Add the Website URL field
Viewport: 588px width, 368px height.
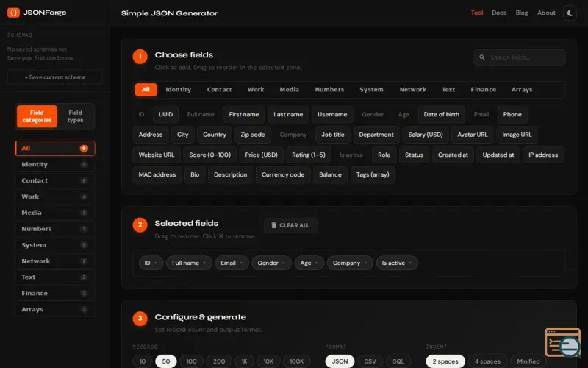point(157,155)
